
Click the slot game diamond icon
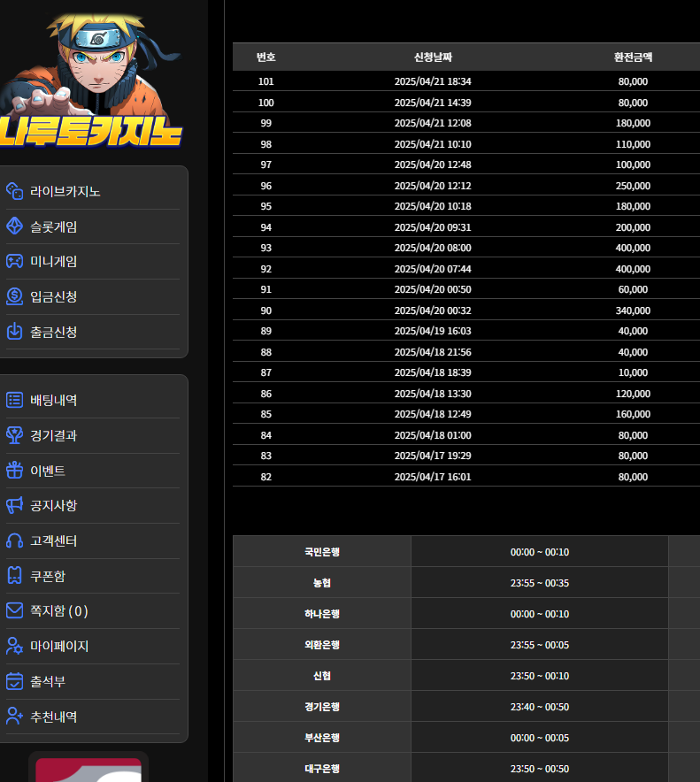click(14, 226)
